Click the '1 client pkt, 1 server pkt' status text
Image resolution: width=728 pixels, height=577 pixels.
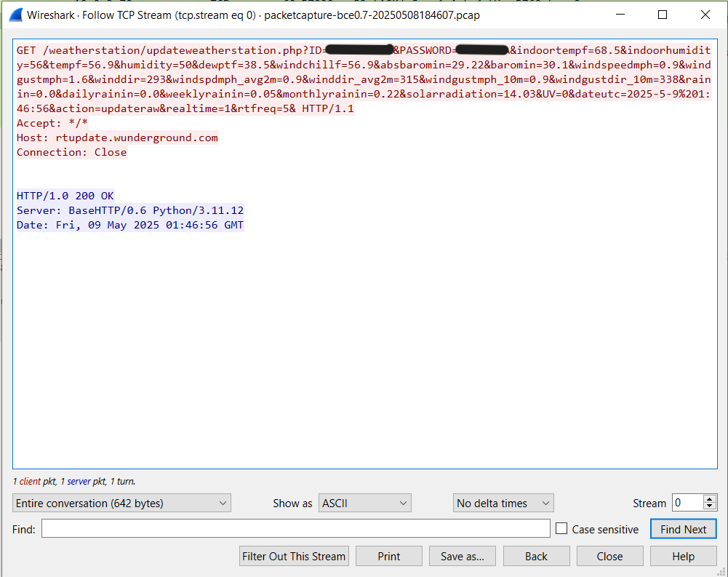pyautogui.click(x=74, y=481)
